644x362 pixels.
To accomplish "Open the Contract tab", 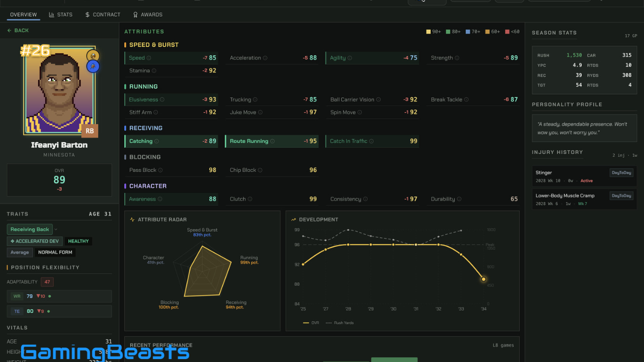I will [x=103, y=15].
